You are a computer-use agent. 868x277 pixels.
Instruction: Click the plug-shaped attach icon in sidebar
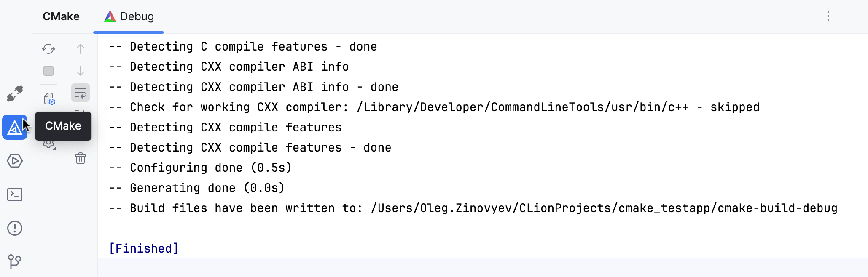click(15, 93)
